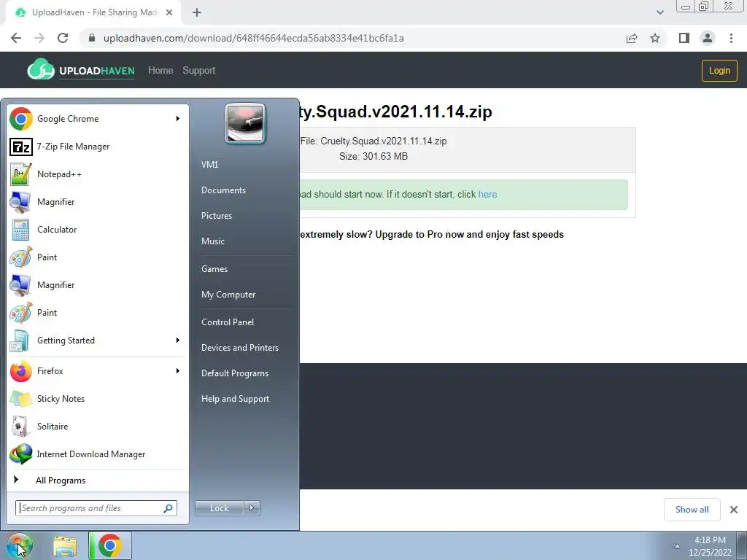Viewport: 747px width, 560px height.
Task: Click the address bar URL
Action: [253, 38]
